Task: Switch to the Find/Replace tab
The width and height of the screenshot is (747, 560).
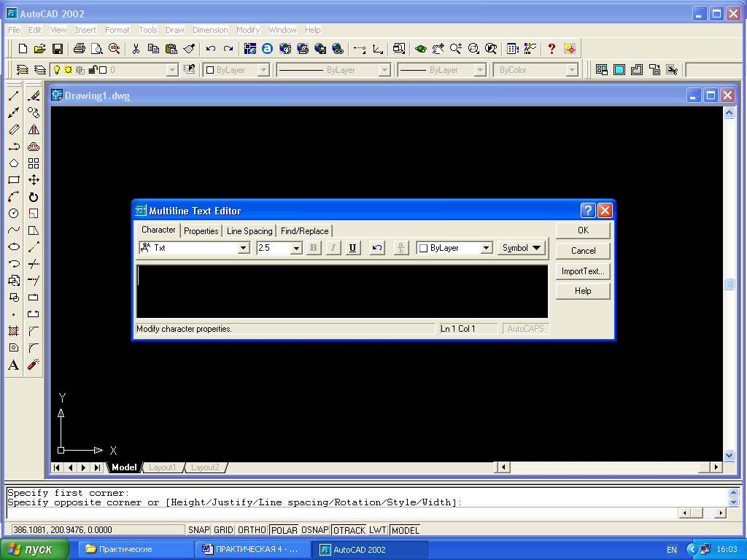Action: 304,231
